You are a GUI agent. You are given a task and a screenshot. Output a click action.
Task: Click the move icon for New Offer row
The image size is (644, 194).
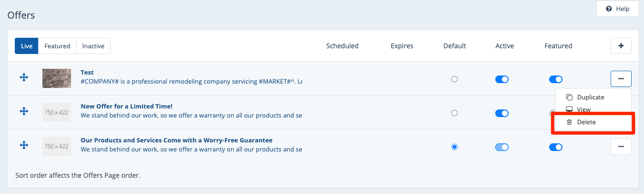point(24,111)
